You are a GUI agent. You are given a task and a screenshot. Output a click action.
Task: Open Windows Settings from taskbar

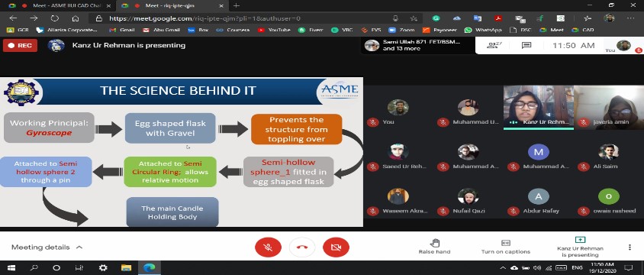[103, 268]
